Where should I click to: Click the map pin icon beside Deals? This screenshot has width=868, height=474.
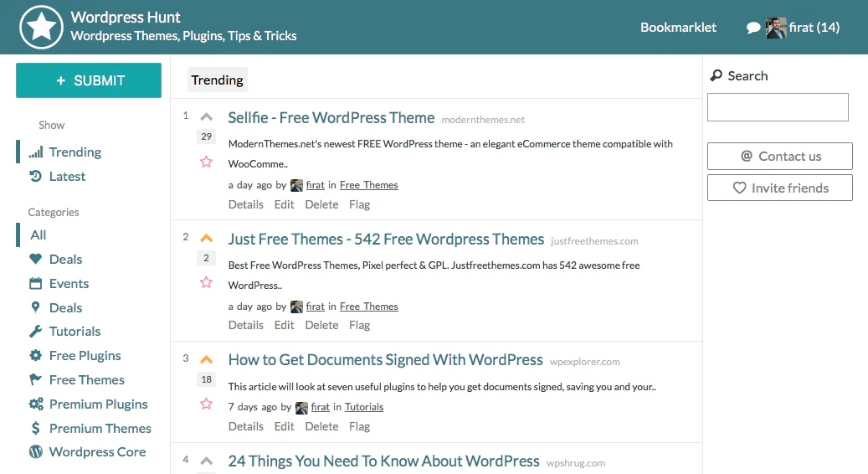pyautogui.click(x=35, y=307)
